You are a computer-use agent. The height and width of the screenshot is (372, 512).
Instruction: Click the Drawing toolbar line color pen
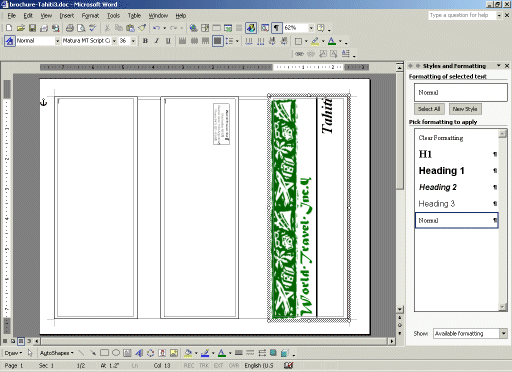(x=205, y=353)
